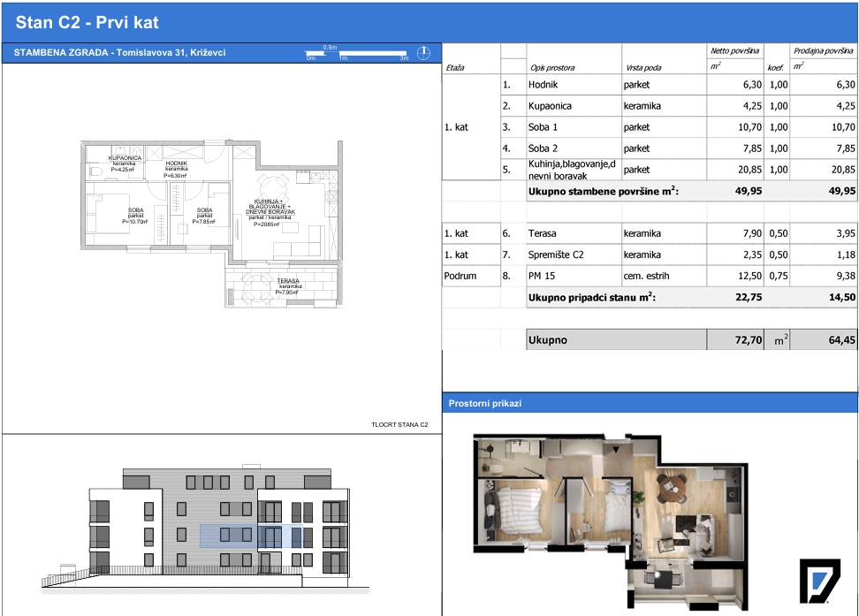Click the 0,75 coefficient in the PM 15 row
The height and width of the screenshot is (616, 859).
coord(779,277)
